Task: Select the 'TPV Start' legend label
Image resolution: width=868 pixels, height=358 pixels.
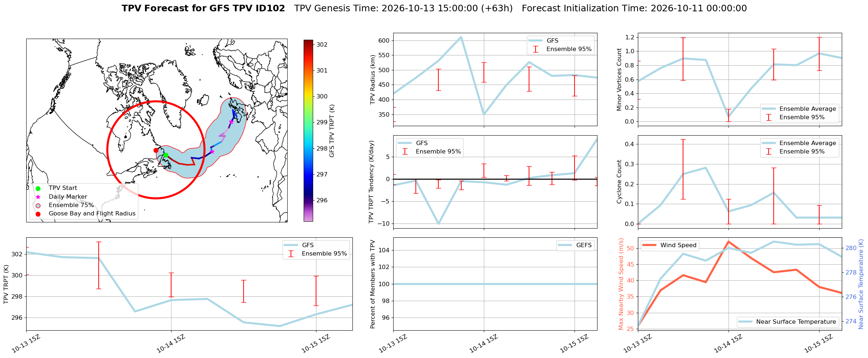Action: pos(63,188)
